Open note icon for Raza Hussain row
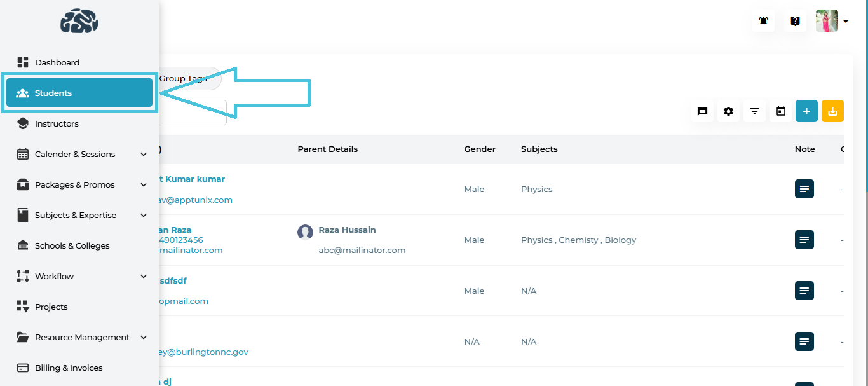Screen dimensions: 868x386 [x=804, y=240]
